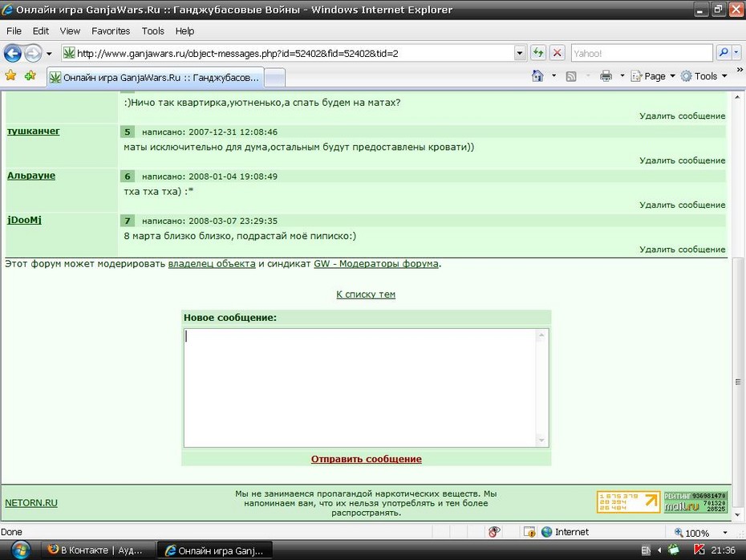Open the Favorites Center star icon
The height and width of the screenshot is (560, 746).
(x=10, y=75)
